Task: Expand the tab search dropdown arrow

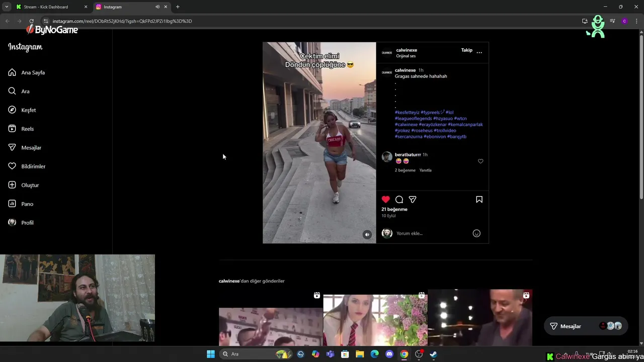Action: tap(7, 7)
